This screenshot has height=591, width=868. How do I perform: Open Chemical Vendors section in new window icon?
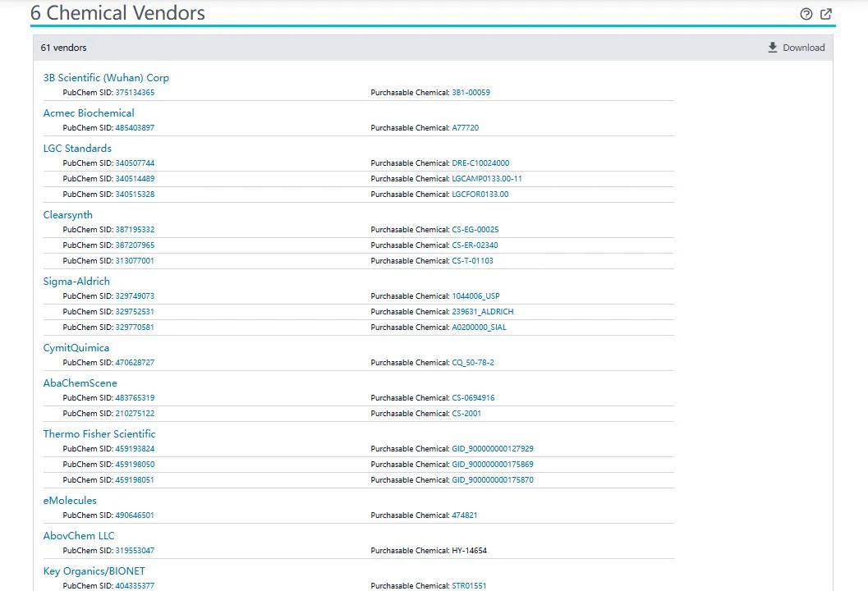826,14
